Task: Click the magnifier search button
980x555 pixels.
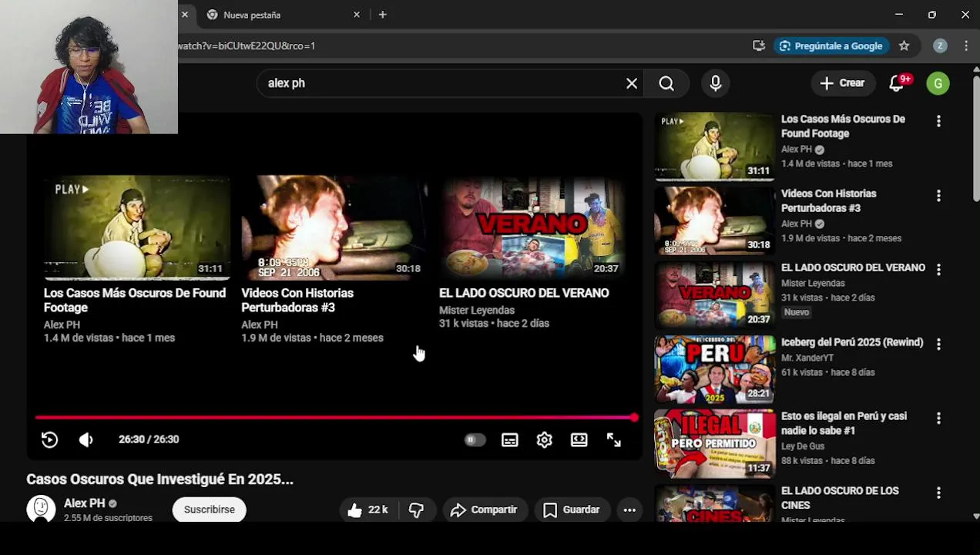Action: tap(666, 83)
